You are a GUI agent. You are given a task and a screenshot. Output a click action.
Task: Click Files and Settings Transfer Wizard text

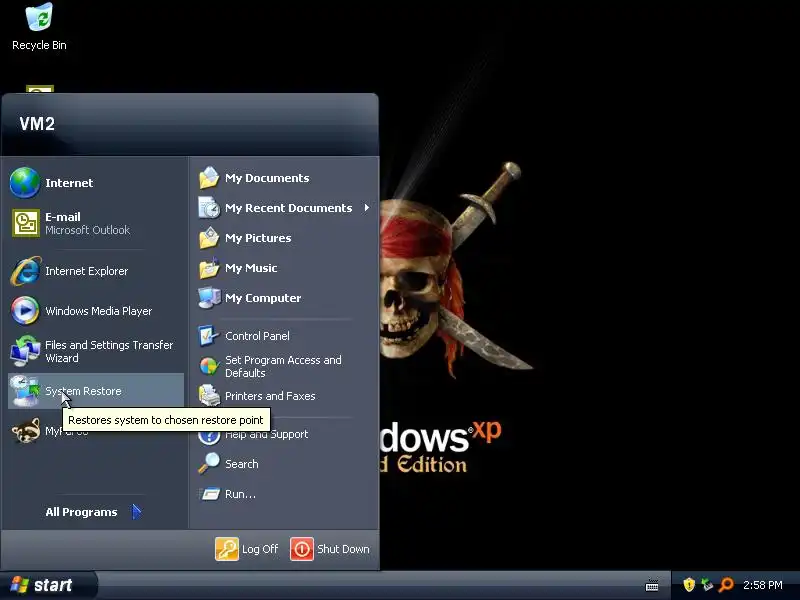coord(109,352)
